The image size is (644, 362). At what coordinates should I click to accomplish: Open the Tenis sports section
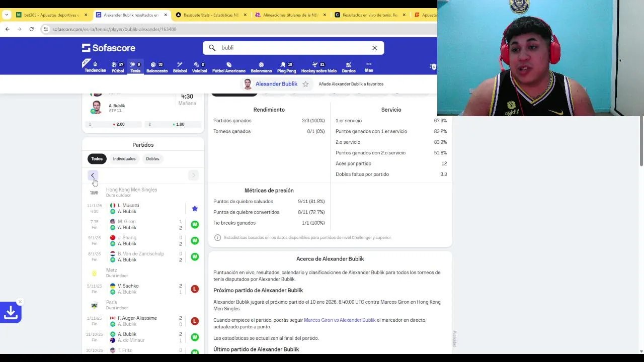[135, 67]
